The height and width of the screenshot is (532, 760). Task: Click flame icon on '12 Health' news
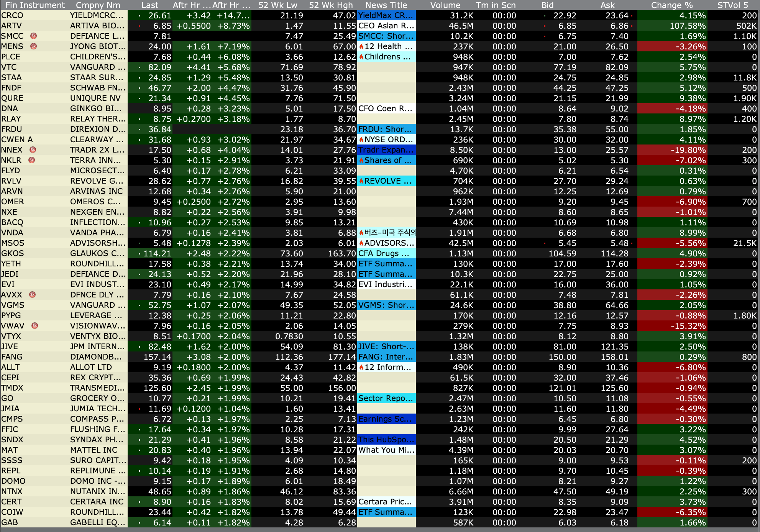pyautogui.click(x=361, y=46)
